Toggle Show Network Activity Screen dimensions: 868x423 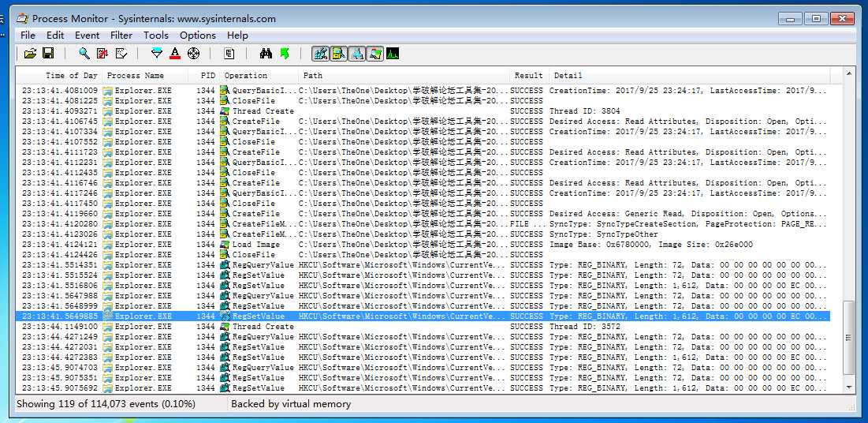(x=356, y=54)
